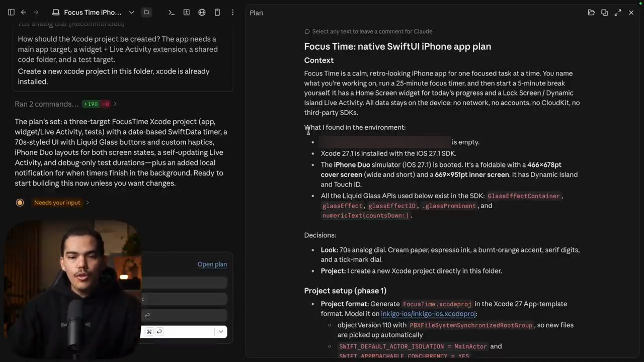Click the GlassEffectContainer code token
The height and width of the screenshot is (362, 644).
523,196
